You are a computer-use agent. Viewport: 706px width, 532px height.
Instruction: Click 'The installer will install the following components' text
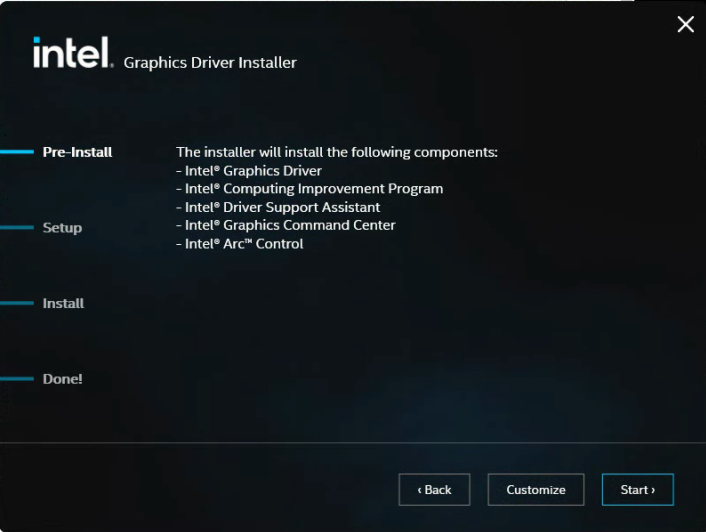tap(337, 152)
